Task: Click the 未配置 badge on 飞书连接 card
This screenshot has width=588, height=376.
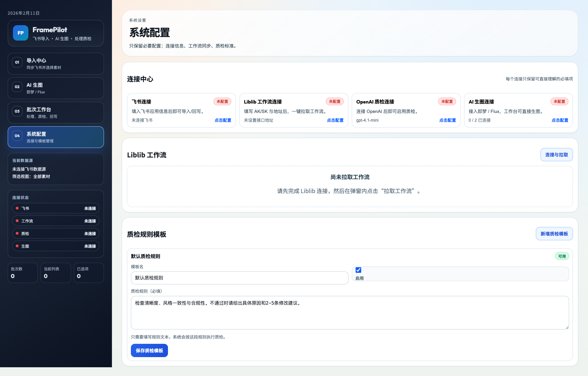Action: (223, 101)
